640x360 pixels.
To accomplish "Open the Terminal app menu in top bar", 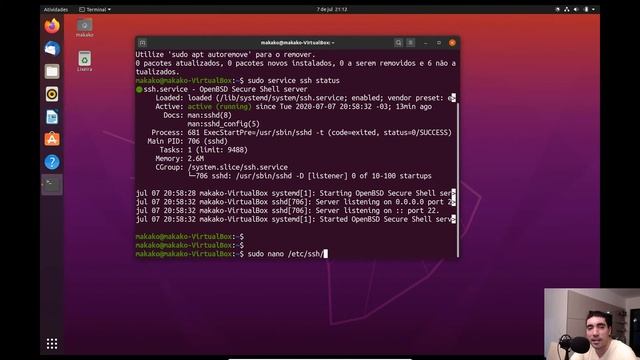I will point(95,9).
